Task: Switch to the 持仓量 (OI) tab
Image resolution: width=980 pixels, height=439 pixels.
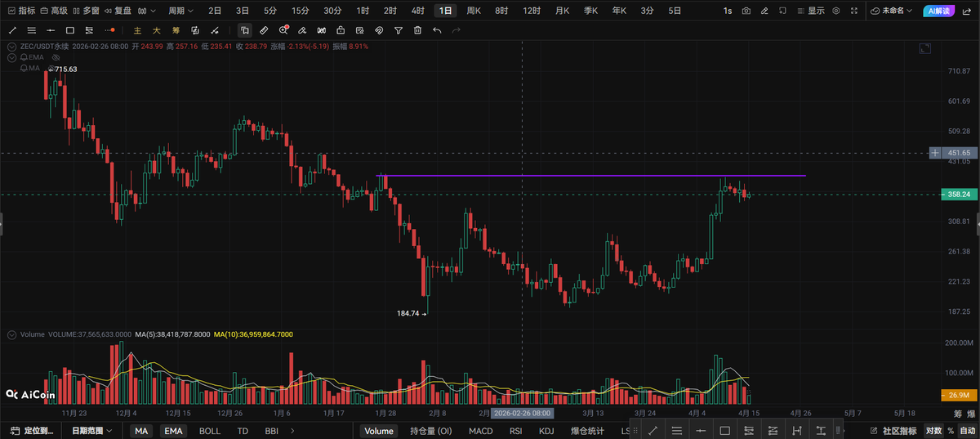Action: click(x=430, y=431)
